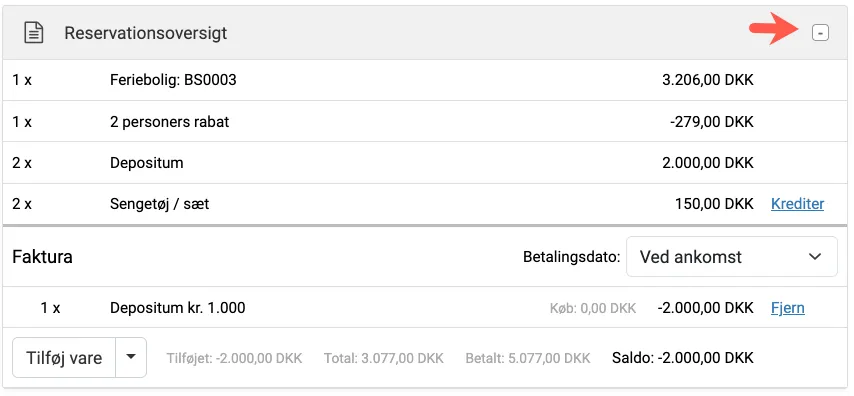Click the Faktura section heading
Viewport: 854px width, 396px height.
coord(42,257)
